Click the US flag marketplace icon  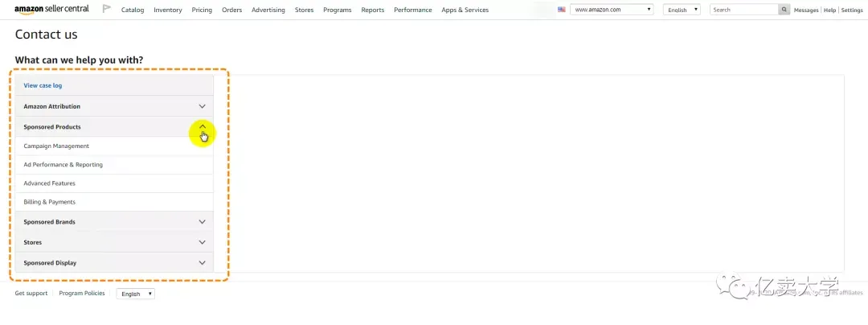561,10
